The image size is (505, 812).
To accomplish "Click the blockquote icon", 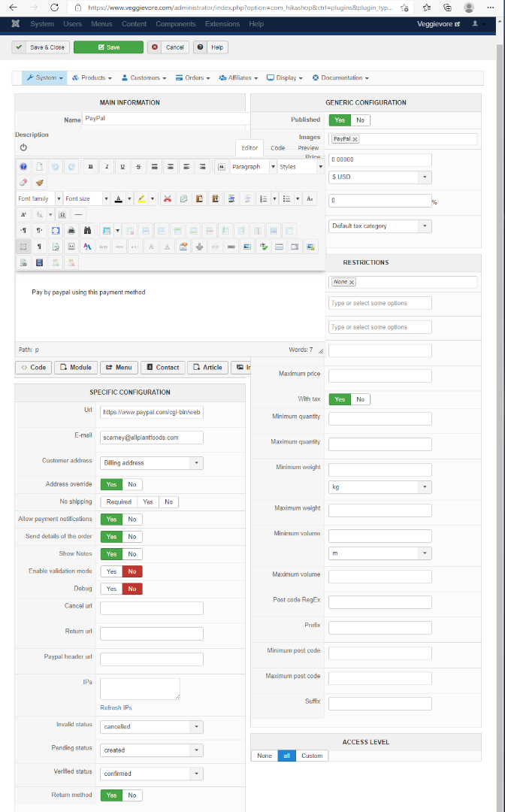I will coord(222,167).
